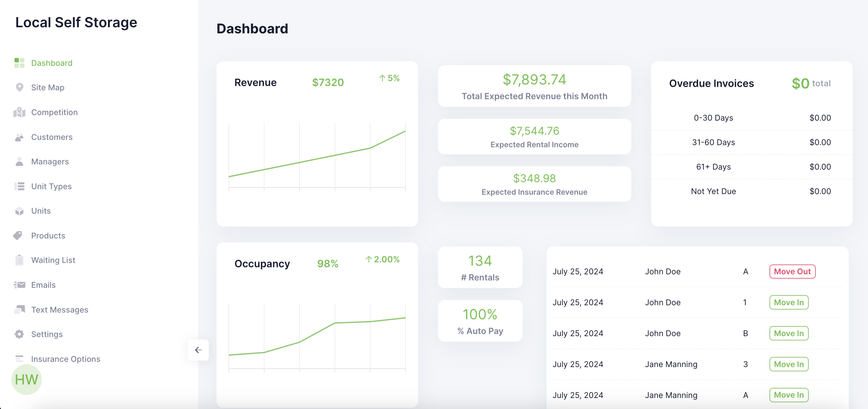
Task: Open the Dashboard menu item
Action: [x=52, y=63]
